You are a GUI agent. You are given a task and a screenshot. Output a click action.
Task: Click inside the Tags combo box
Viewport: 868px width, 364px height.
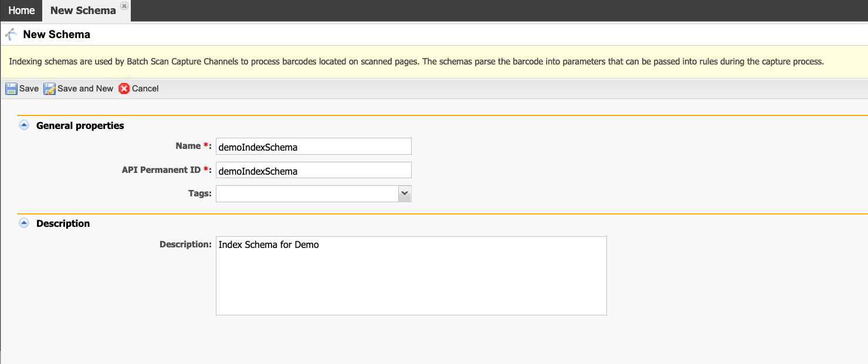[x=307, y=193]
